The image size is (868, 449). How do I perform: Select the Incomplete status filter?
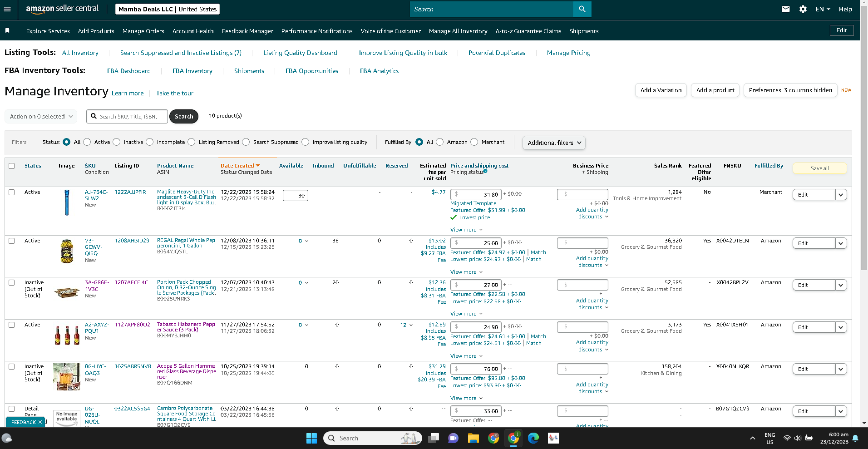(x=150, y=142)
